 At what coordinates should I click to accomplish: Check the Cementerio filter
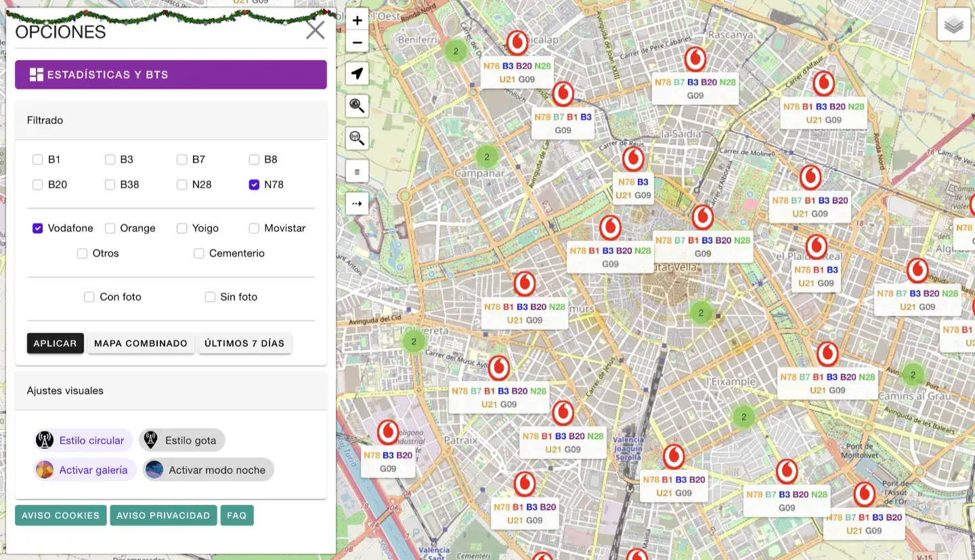[198, 253]
